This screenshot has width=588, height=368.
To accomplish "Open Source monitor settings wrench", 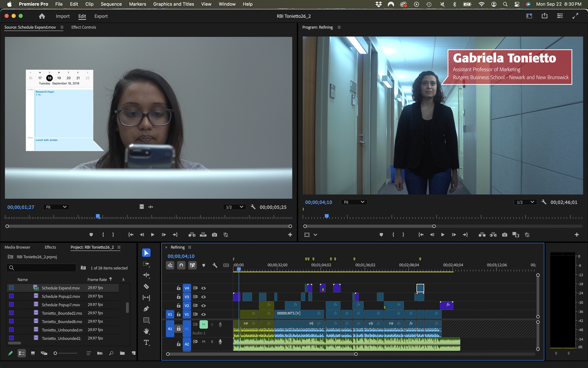I will [253, 207].
